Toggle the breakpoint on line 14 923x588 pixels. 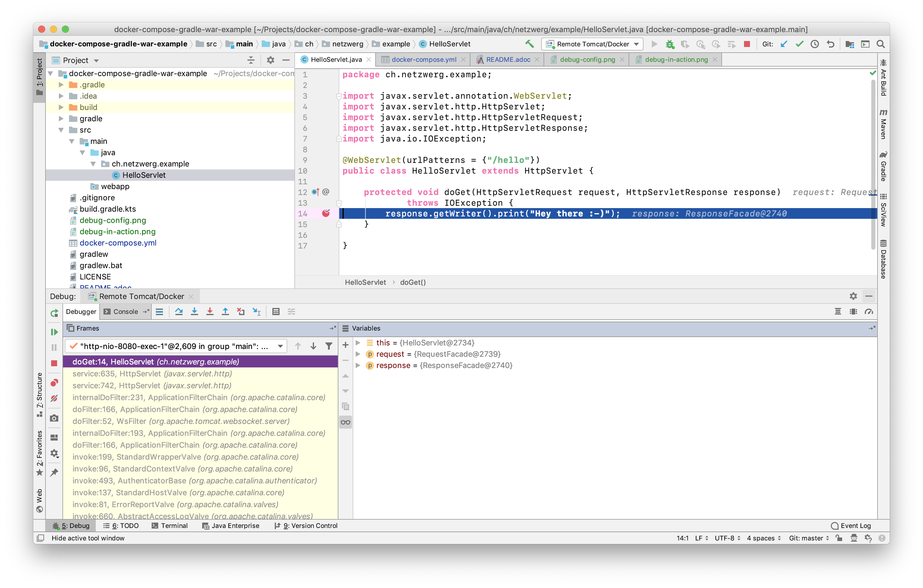(x=326, y=213)
